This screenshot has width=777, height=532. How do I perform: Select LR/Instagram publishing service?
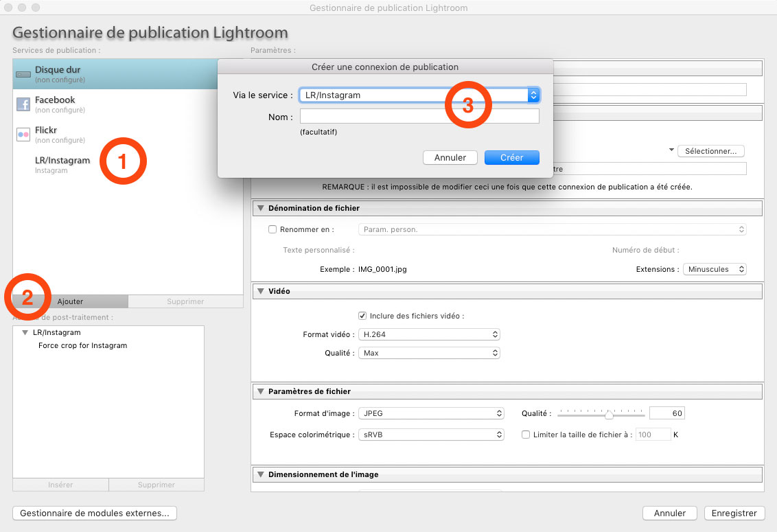(62, 164)
